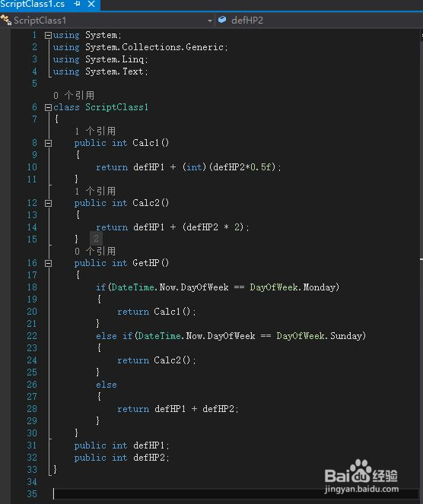This screenshot has width=423, height=504.
Task: Click 'defHP2*0.5f' expression on line 10
Action: [242, 167]
